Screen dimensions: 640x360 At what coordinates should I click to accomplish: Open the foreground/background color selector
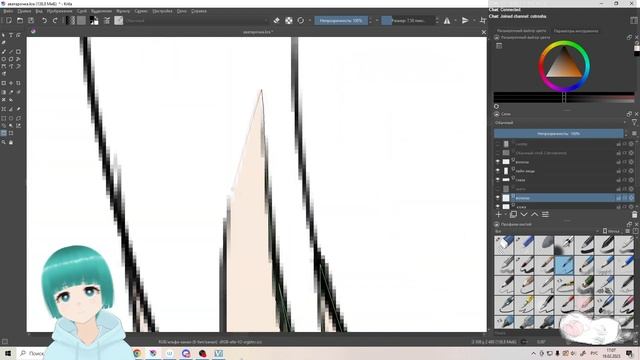pos(94,20)
